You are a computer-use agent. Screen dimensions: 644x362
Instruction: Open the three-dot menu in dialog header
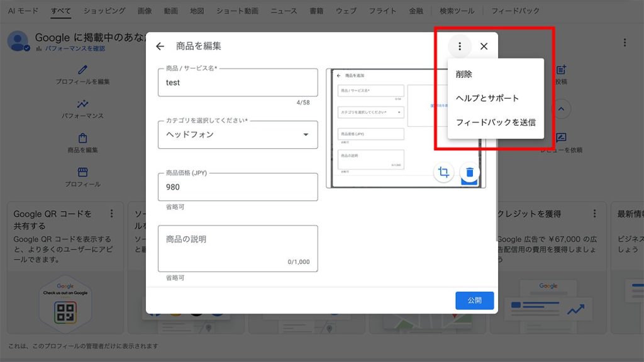(460, 47)
